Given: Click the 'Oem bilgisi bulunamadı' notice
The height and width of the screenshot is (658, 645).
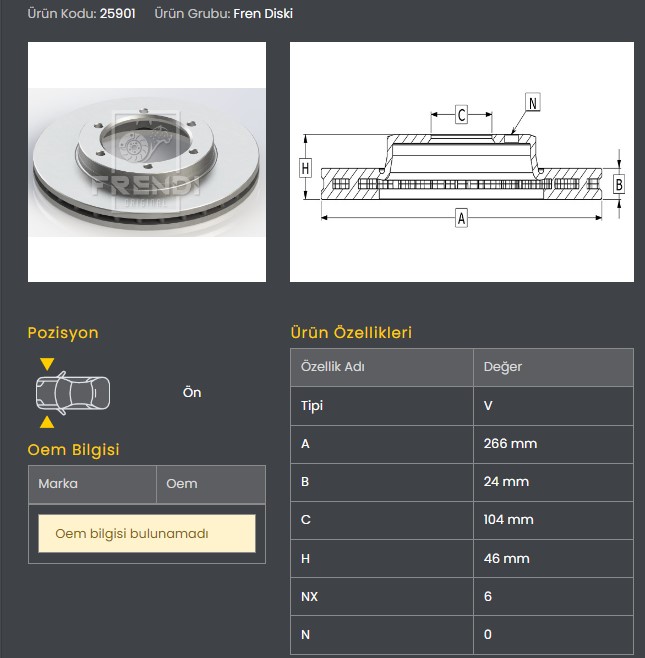Looking at the screenshot, I should (146, 534).
